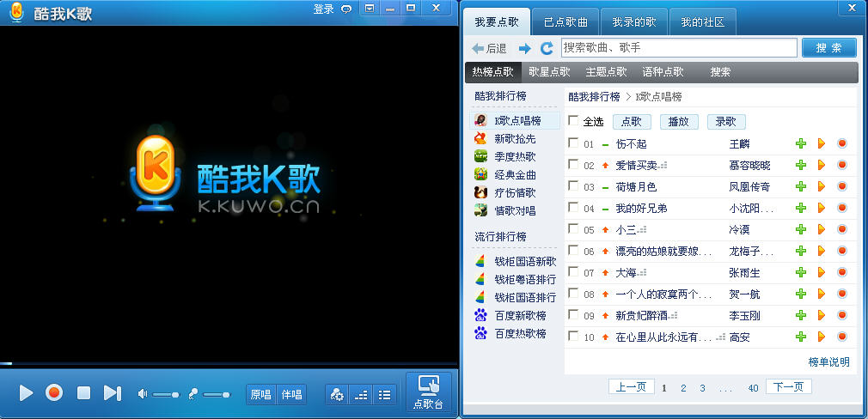Switch to the 已点歌曲 tab

[566, 21]
